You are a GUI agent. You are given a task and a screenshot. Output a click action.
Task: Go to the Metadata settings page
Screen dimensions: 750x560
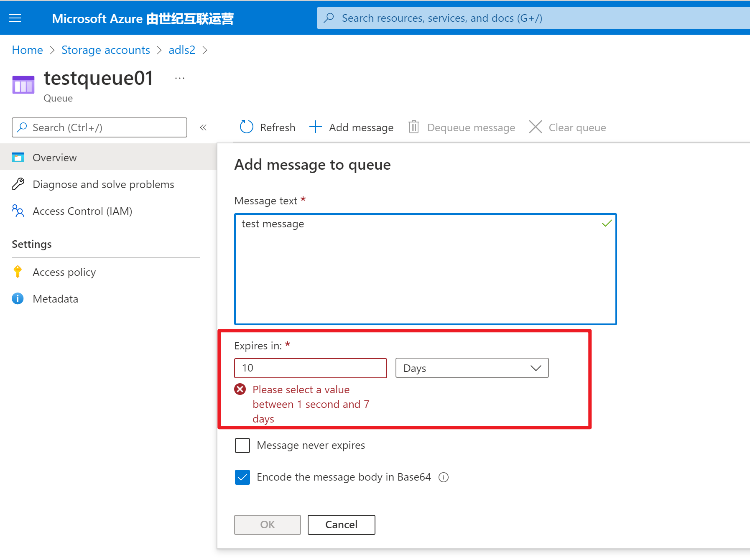tap(55, 299)
